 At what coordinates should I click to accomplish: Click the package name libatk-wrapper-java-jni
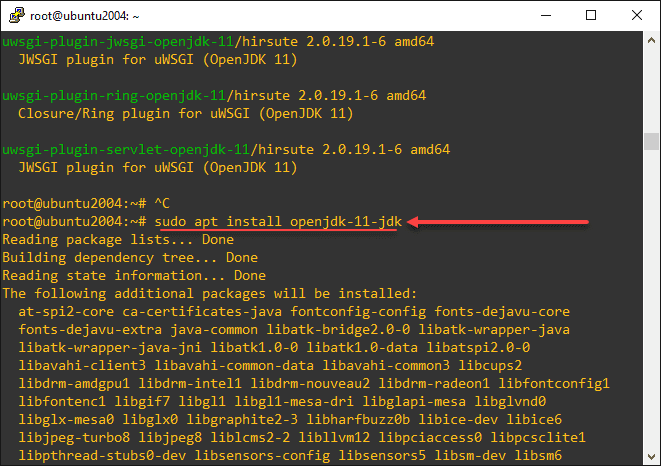tap(110, 347)
